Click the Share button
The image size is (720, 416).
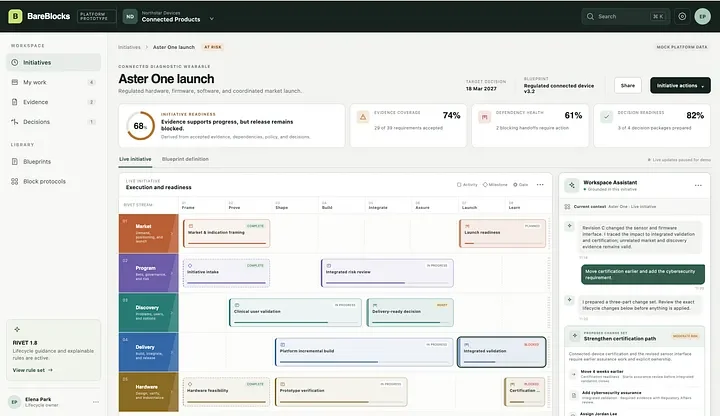[628, 85]
